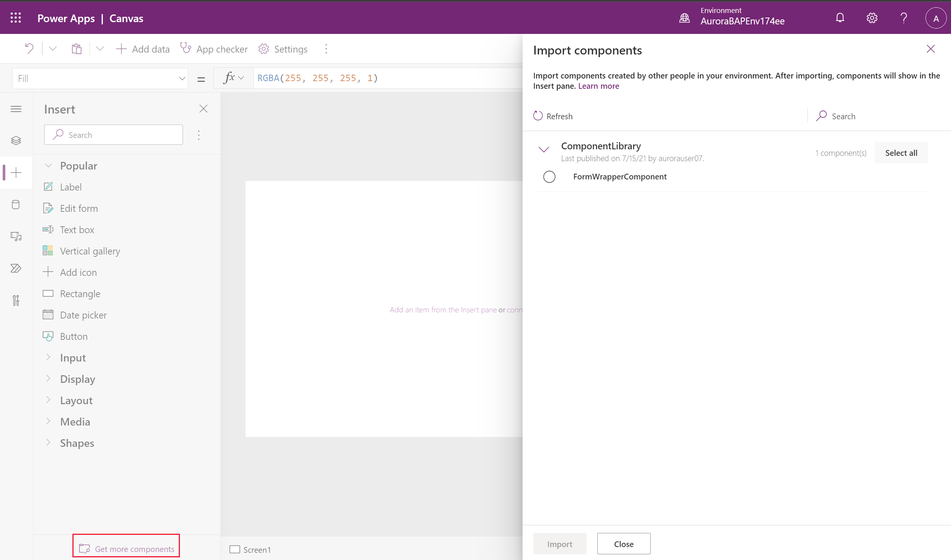Expand the Display controls section
The height and width of the screenshot is (560, 951).
77,379
